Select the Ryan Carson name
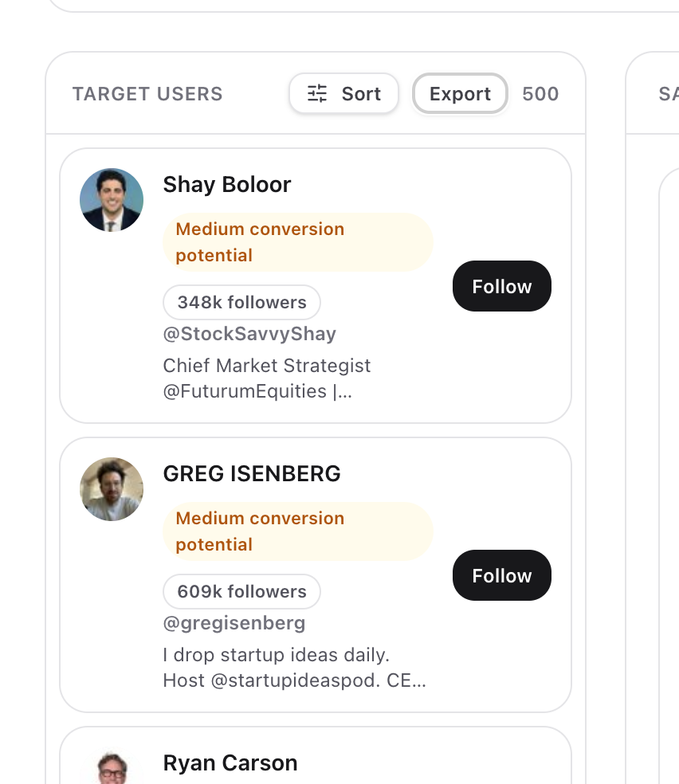The width and height of the screenshot is (679, 784). [x=230, y=763]
